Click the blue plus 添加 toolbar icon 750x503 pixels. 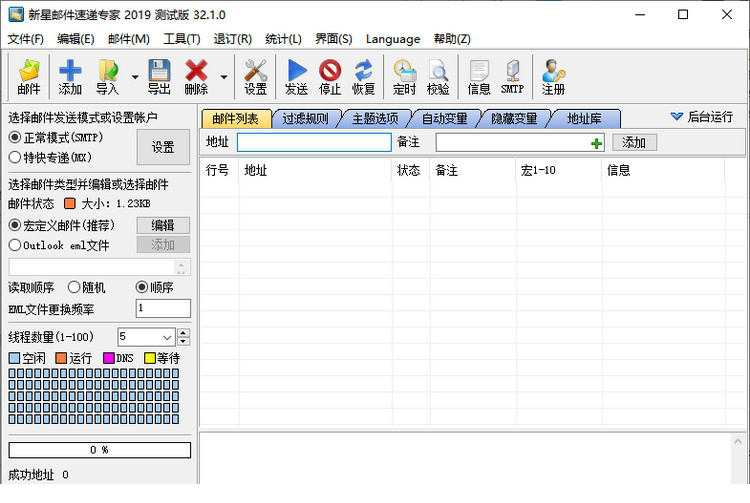click(70, 77)
